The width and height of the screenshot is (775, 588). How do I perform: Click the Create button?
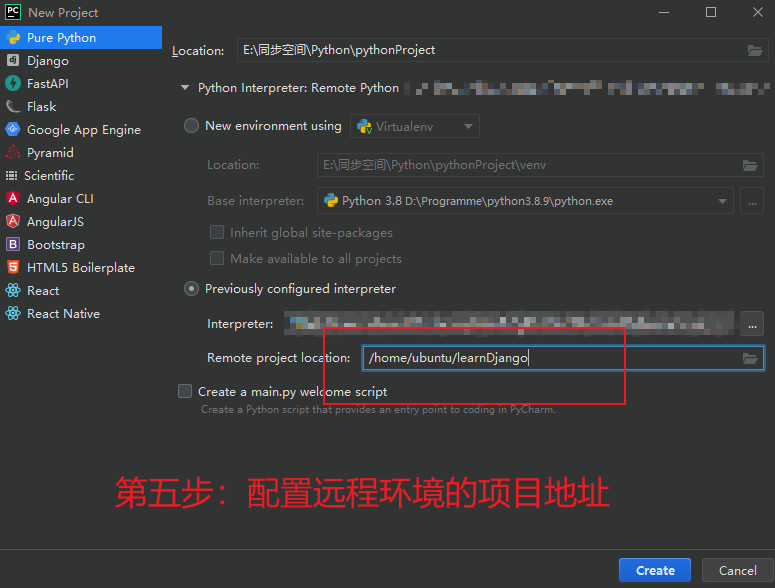[655, 571]
